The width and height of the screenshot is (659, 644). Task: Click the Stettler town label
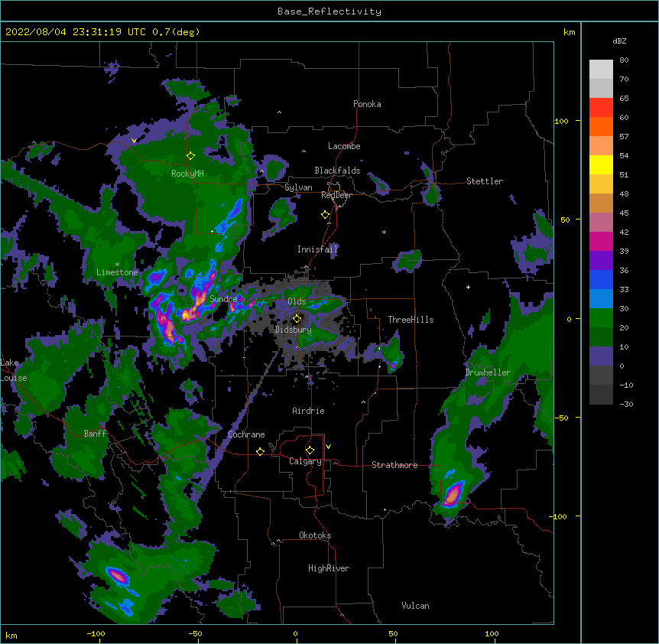coord(484,181)
